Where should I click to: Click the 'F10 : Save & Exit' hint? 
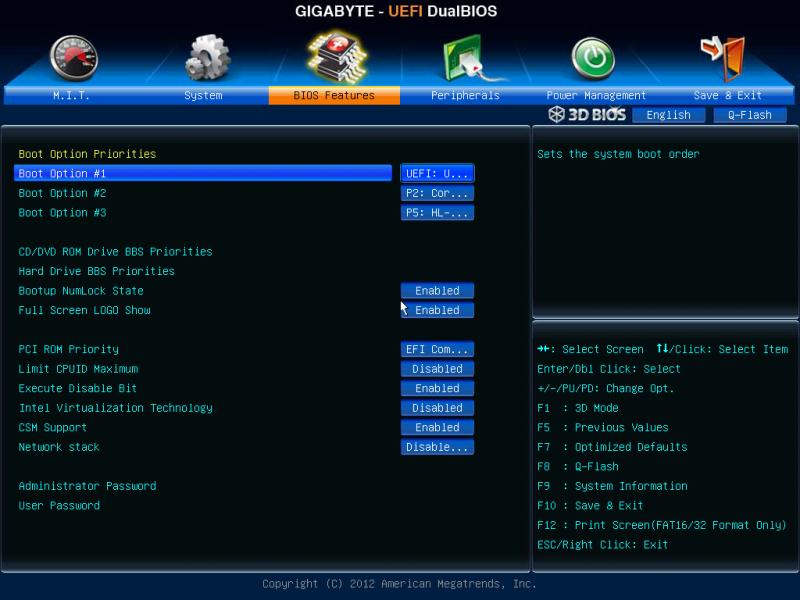(x=590, y=506)
